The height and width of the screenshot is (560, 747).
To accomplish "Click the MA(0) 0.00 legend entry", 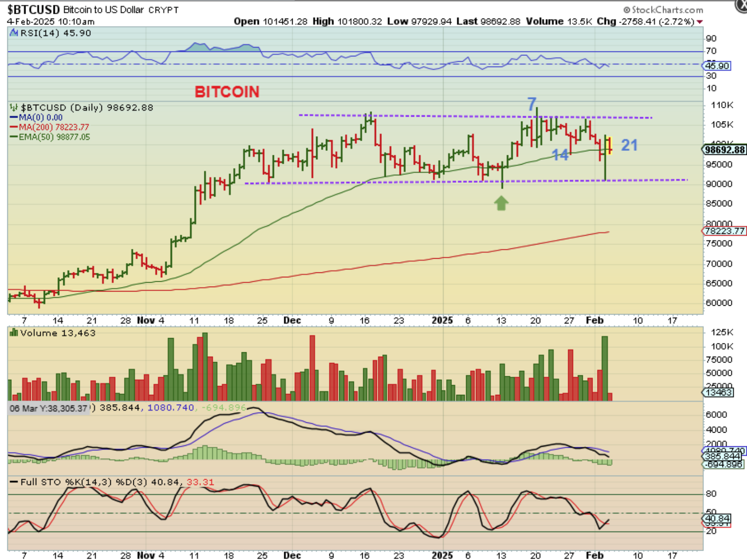I will pos(36,118).
